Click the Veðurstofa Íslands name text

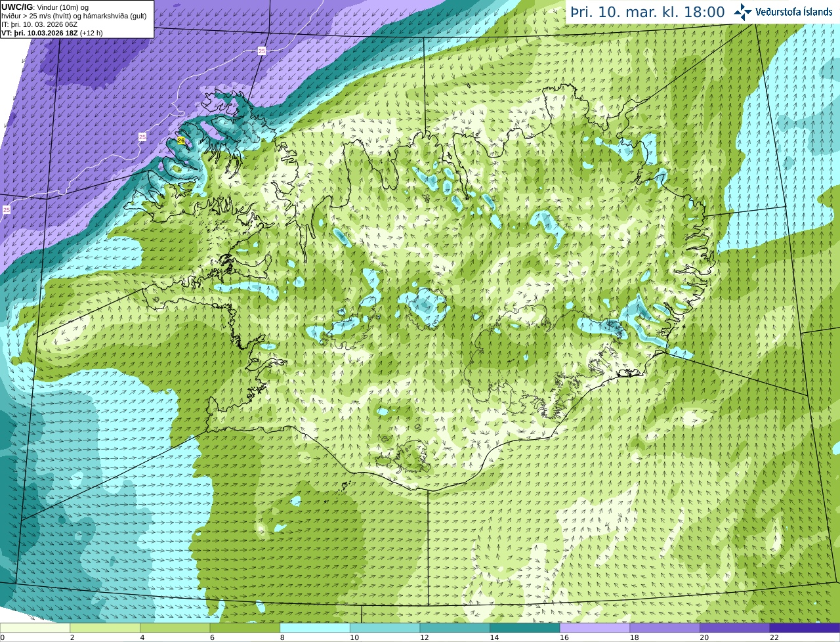[794, 12]
